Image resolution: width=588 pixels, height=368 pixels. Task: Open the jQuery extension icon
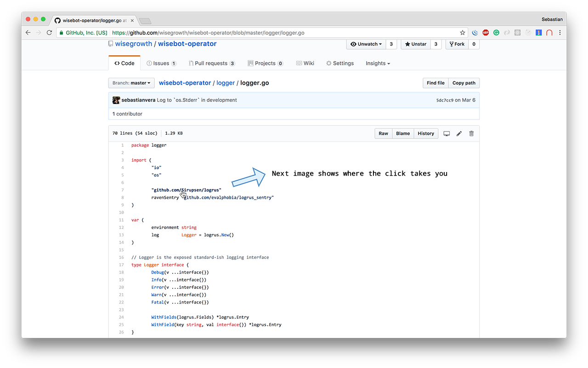pos(475,33)
